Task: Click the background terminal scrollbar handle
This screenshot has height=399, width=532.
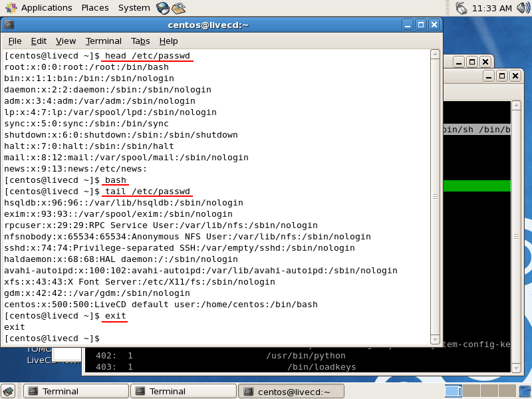Action: [x=516, y=237]
